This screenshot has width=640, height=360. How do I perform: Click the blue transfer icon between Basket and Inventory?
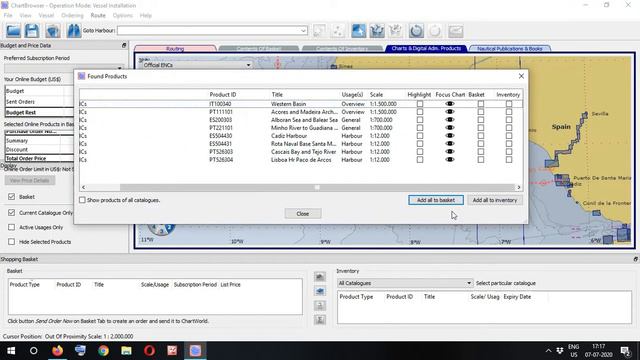pyautogui.click(x=320, y=291)
